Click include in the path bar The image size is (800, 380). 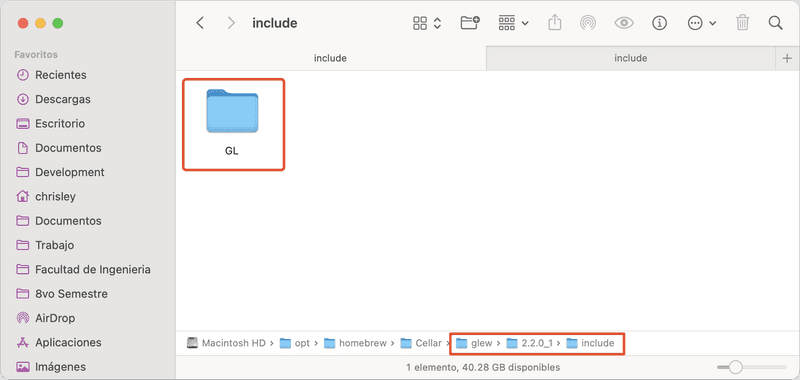tap(591, 343)
